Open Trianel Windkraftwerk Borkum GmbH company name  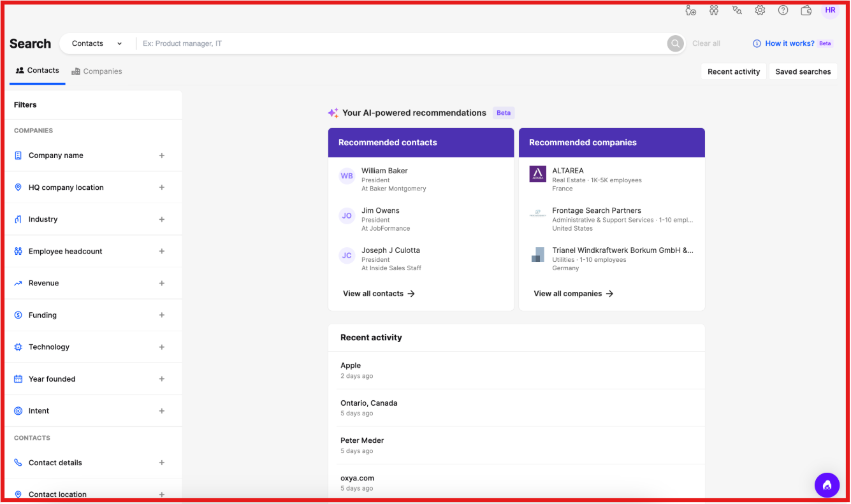[x=623, y=250]
